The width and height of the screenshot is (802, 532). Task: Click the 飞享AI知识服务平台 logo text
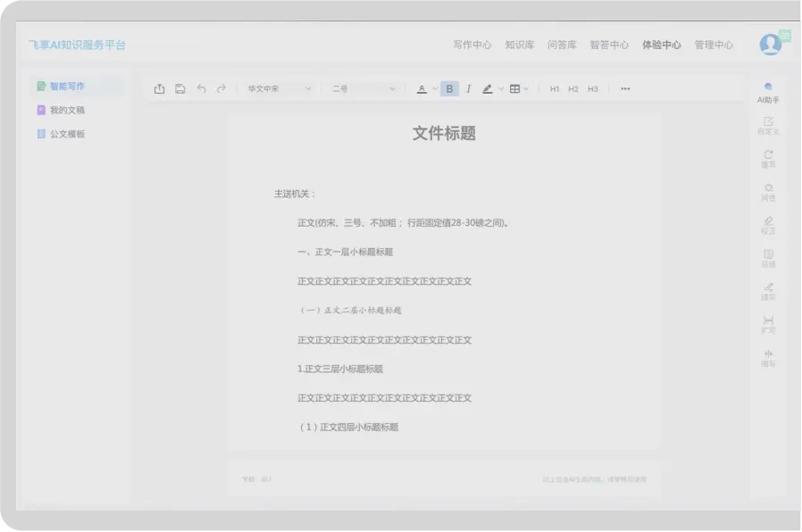77,45
